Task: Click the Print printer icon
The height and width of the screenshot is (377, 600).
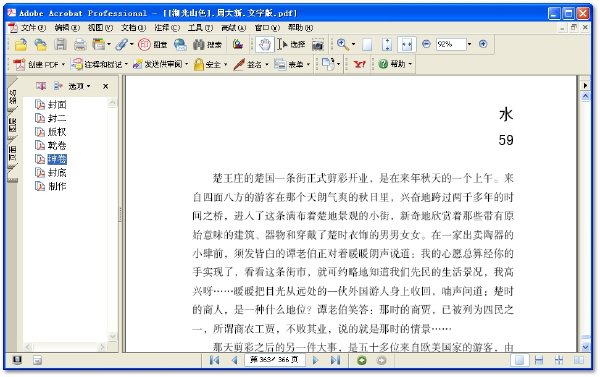Action: 80,45
